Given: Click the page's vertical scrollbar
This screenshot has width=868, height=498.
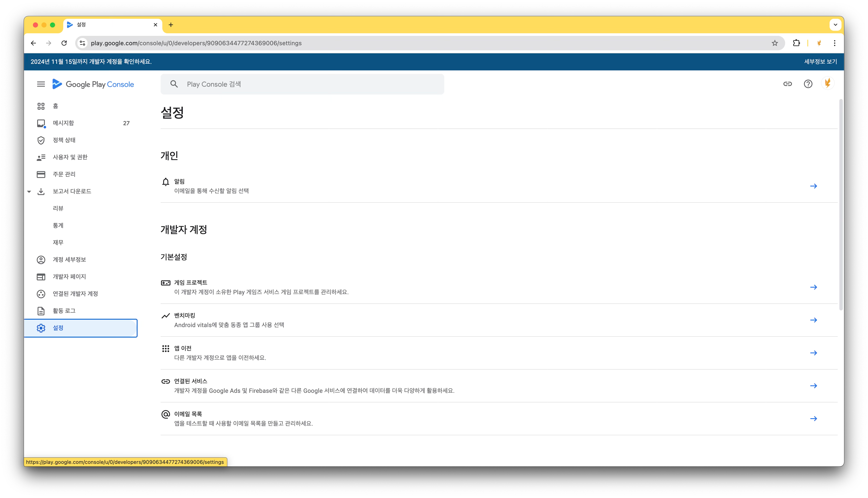Looking at the screenshot, I should point(841,205).
